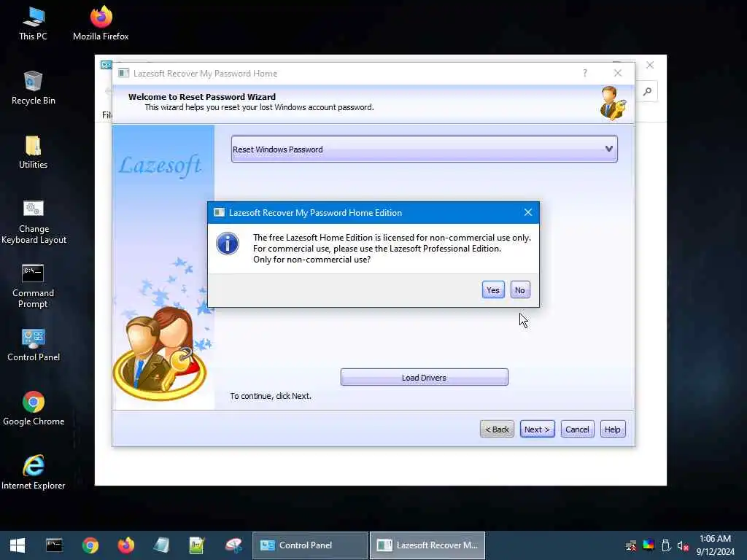This screenshot has height=560, width=747.
Task: Open wizard Help button
Action: click(x=613, y=429)
